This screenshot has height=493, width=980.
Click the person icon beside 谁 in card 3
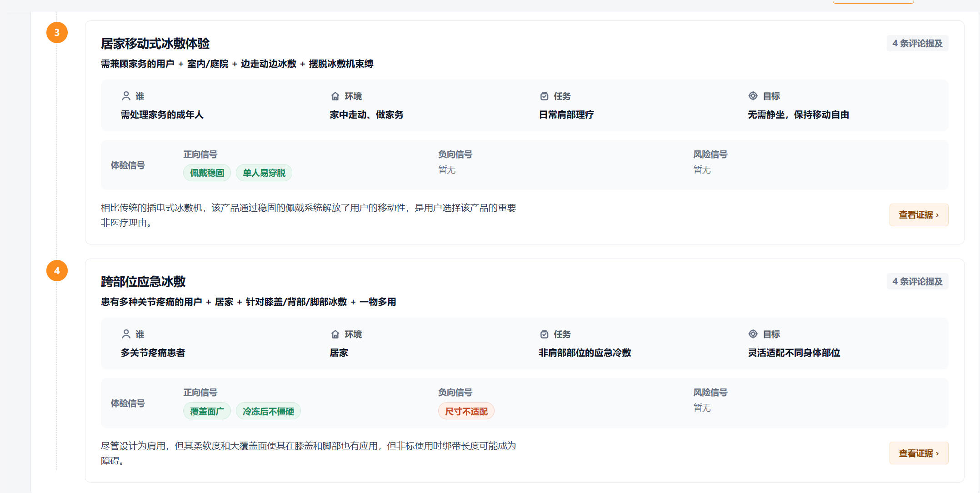(126, 96)
